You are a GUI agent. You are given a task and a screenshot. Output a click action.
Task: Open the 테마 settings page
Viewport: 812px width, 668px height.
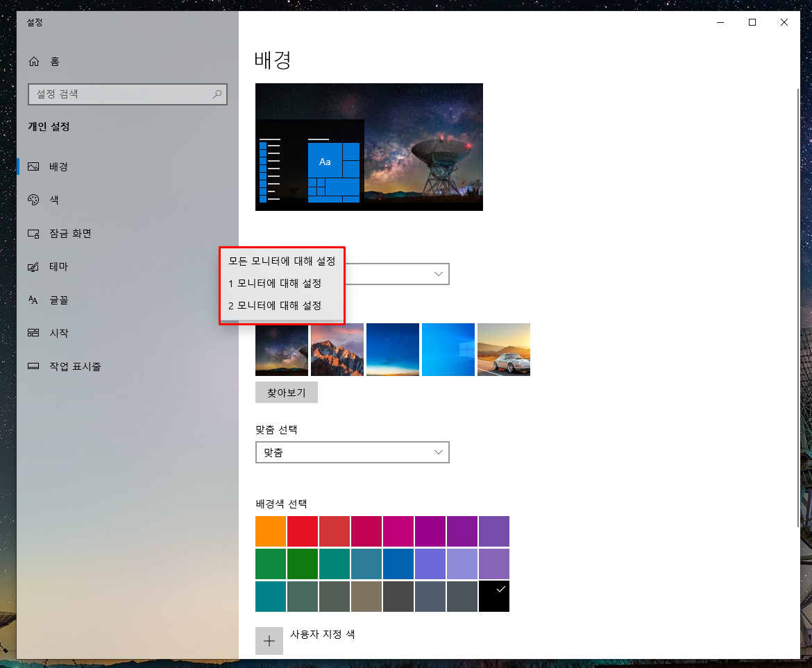(58, 267)
